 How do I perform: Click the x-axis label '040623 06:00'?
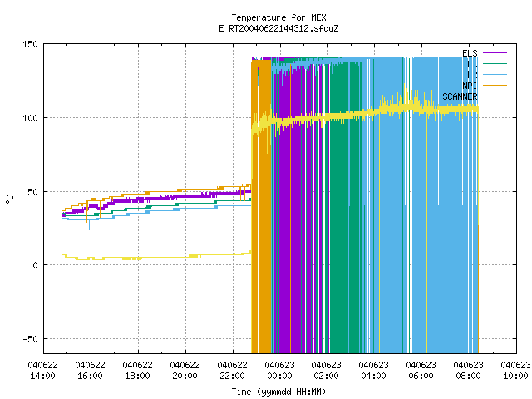pos(421,371)
